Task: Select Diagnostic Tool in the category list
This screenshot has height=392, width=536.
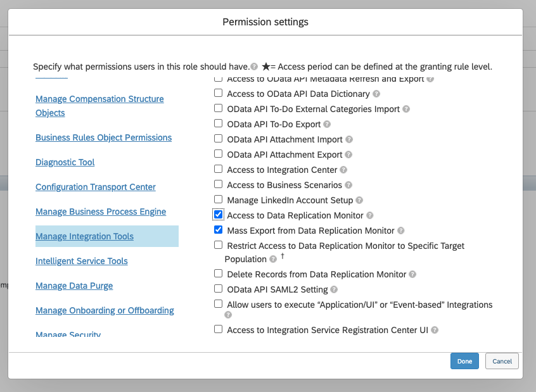Action: (x=65, y=162)
